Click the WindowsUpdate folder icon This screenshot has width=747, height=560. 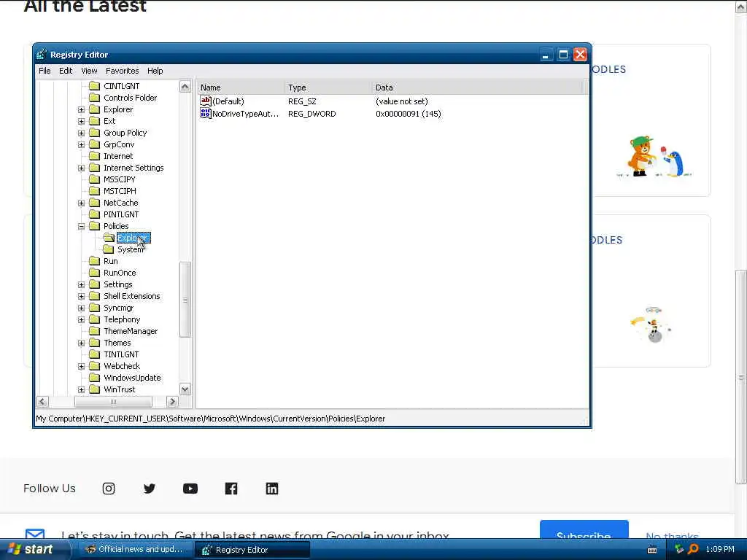pyautogui.click(x=94, y=378)
